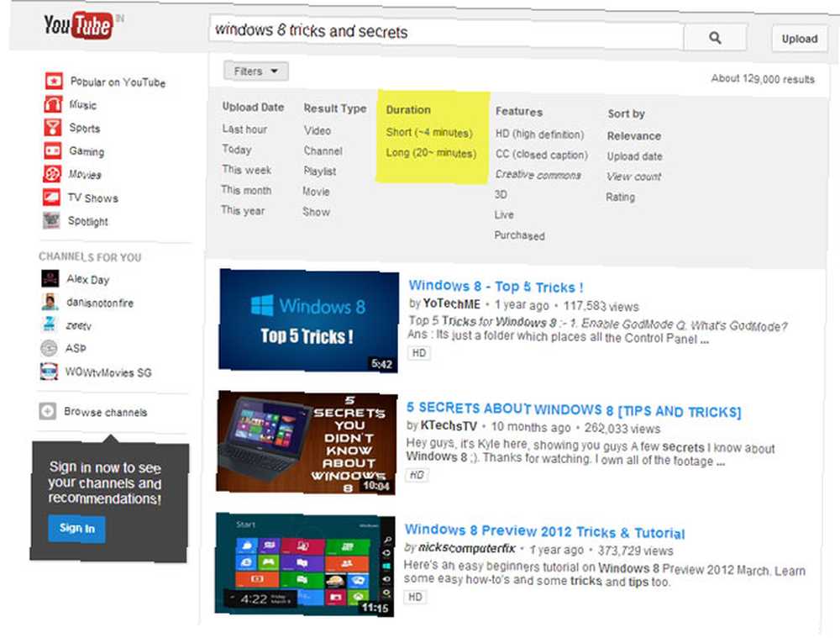Open 5 Secrets About Windows 8 thumbnail
The height and width of the screenshot is (638, 840).
(x=307, y=443)
